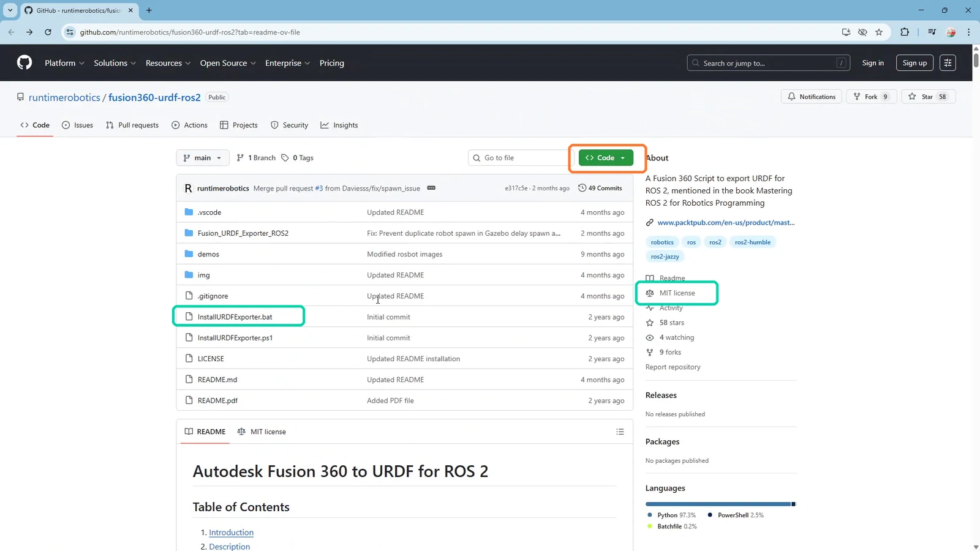Open the img folder
The width and height of the screenshot is (980, 551).
(203, 275)
